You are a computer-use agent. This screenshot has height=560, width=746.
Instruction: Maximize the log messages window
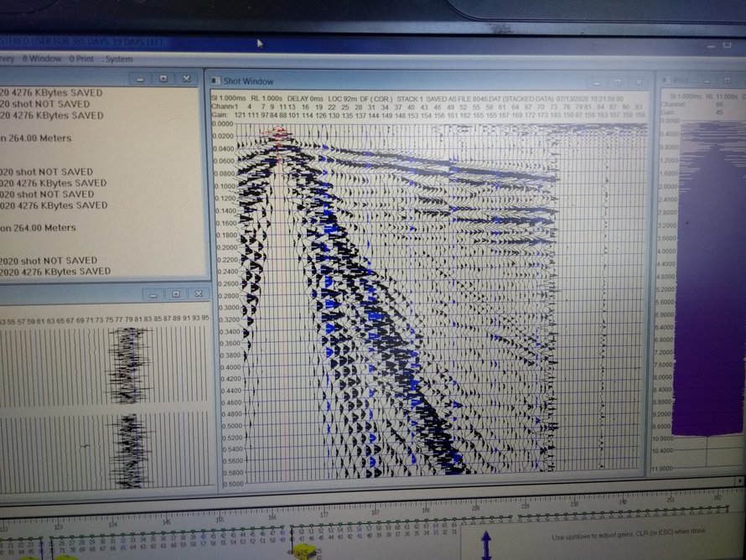point(163,79)
